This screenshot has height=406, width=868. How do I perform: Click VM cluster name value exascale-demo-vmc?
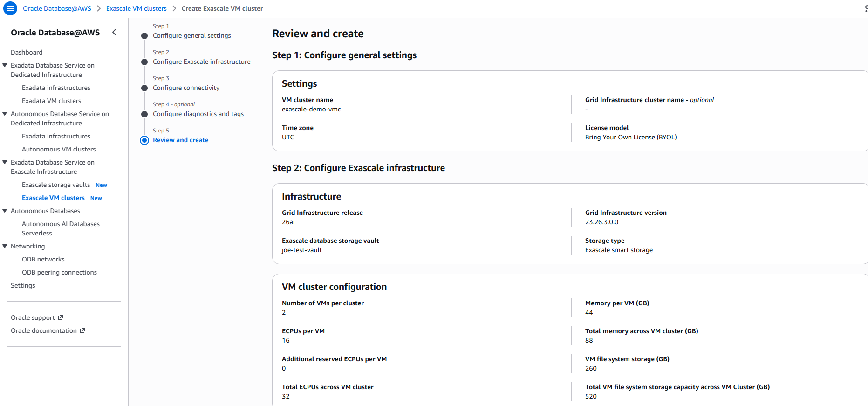tap(311, 109)
